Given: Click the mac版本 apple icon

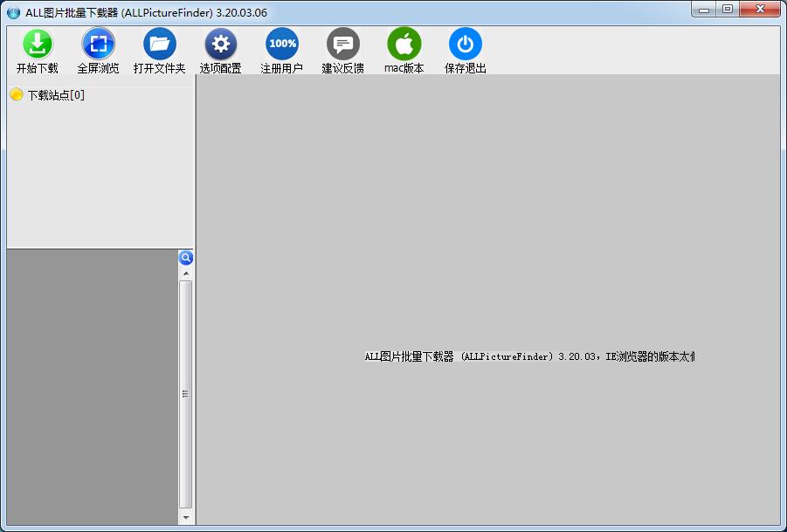Looking at the screenshot, I should click(x=404, y=45).
